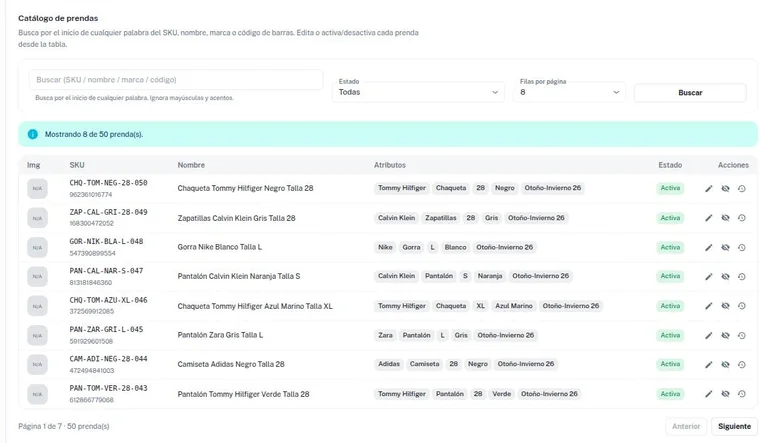Edit the ZAP-CAL-GRI-28-049 garment with pencil icon
Viewport: 760px width, 443px height.
tap(709, 218)
